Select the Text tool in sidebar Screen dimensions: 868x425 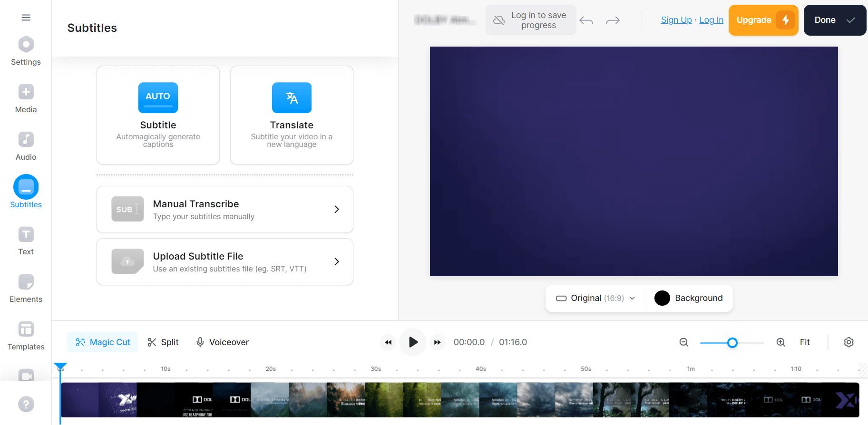(x=26, y=241)
